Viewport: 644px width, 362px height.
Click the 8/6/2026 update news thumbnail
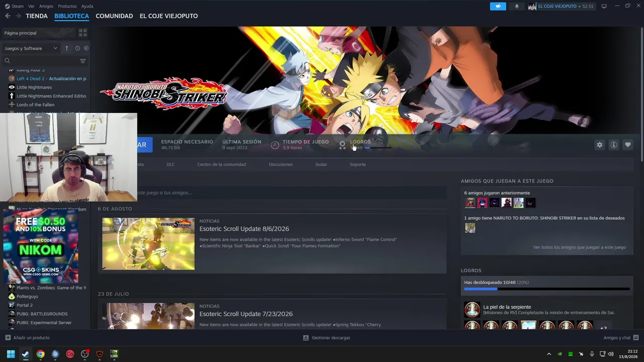148,244
